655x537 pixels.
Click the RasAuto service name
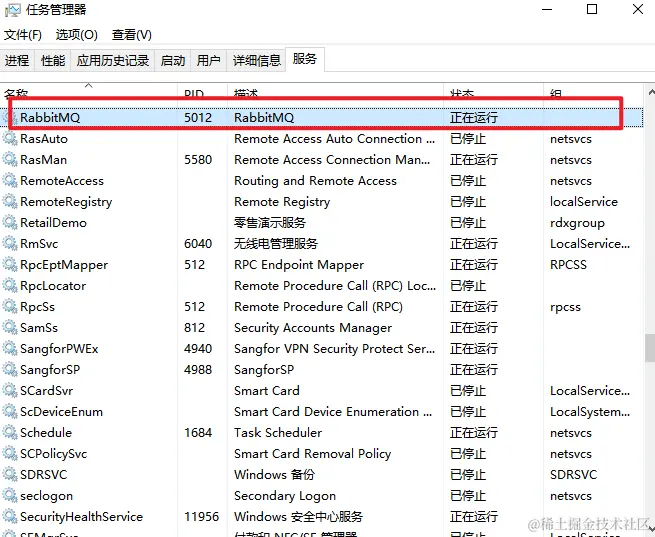click(x=44, y=138)
